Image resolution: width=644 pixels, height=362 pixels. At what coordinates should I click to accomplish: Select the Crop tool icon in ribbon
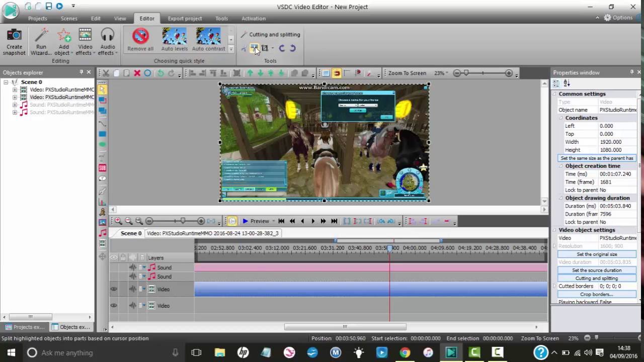(x=265, y=48)
